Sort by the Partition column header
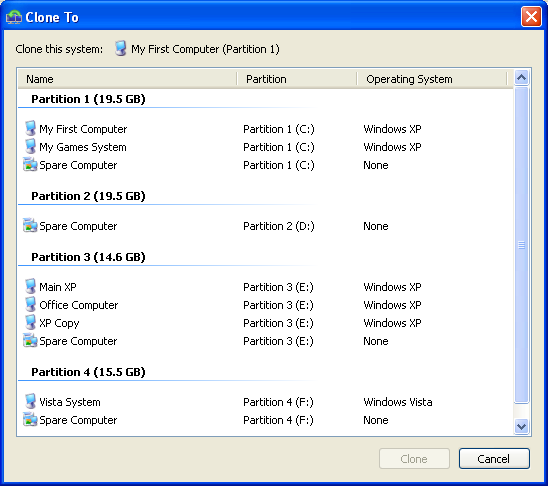Image resolution: width=548 pixels, height=486 pixels. [297, 79]
